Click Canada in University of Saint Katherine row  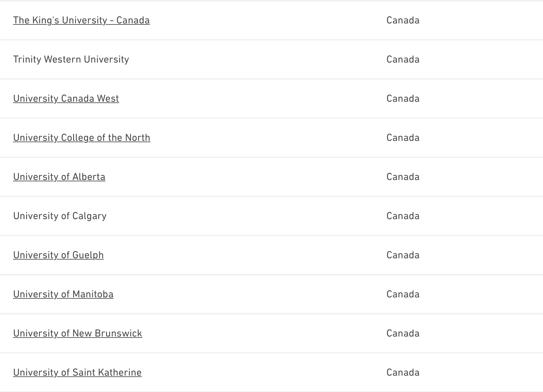click(403, 372)
